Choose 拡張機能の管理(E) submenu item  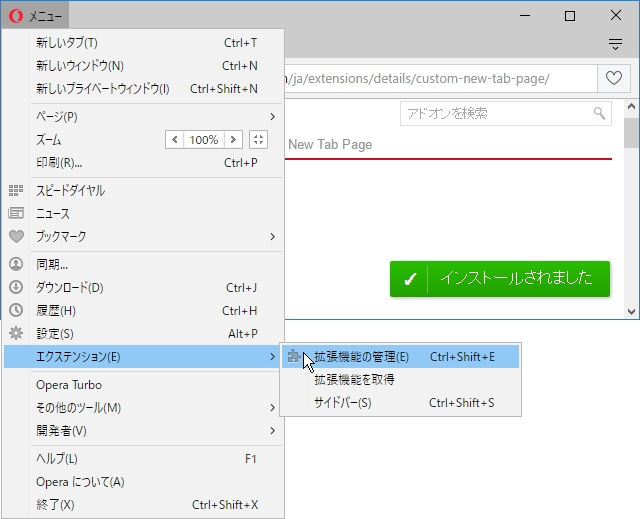click(400, 357)
